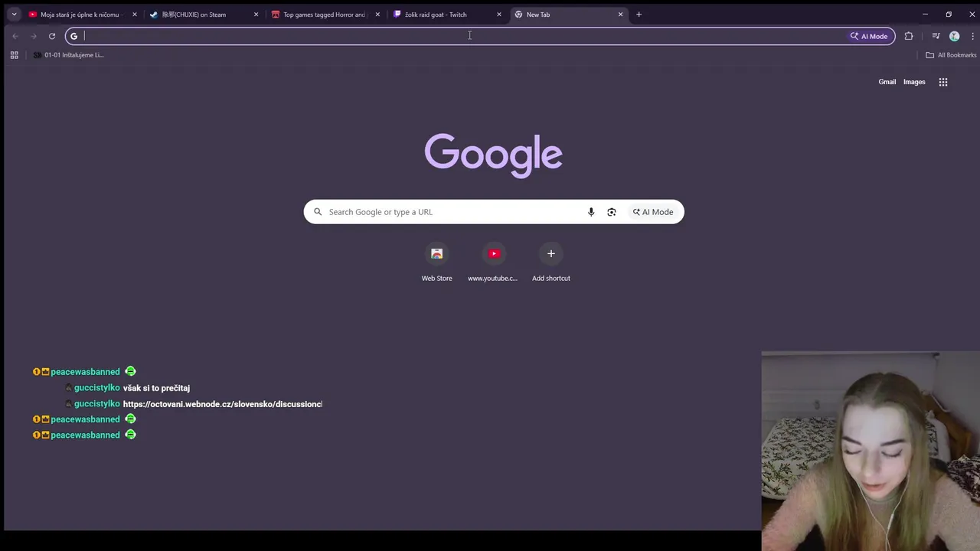Click the octovani.webnode.cz link in chat
Image resolution: width=980 pixels, height=551 pixels.
click(223, 404)
